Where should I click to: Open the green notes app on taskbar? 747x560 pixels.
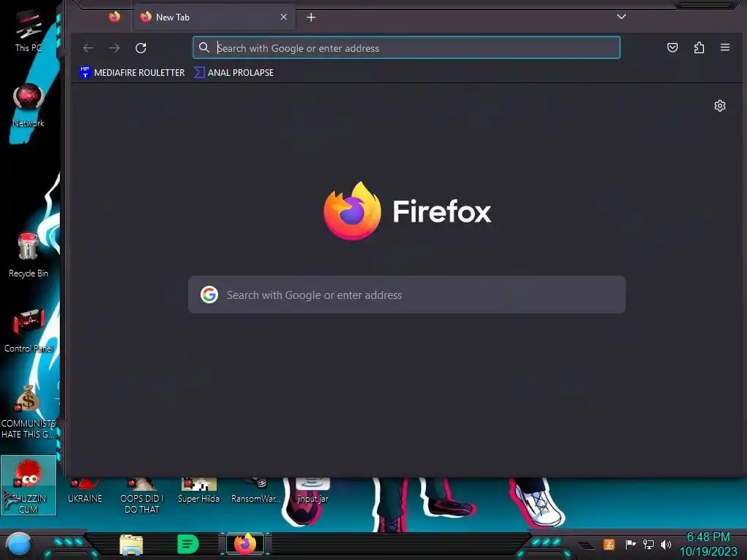click(187, 544)
